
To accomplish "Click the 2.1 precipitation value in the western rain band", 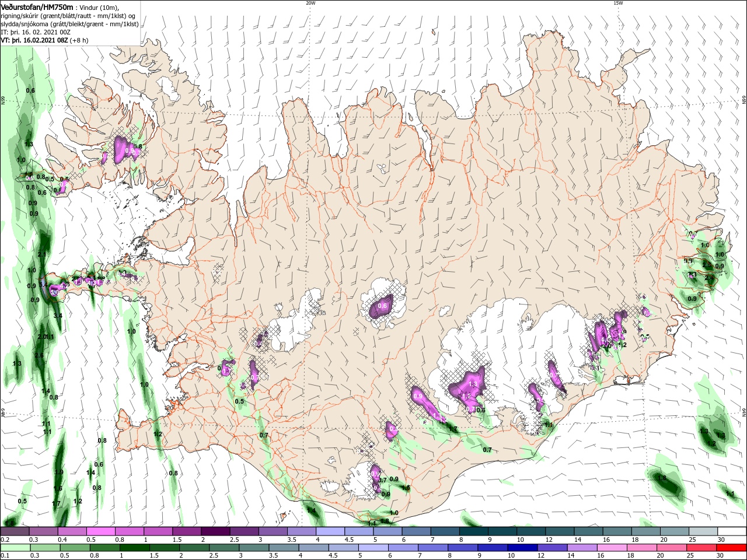I will [42, 254].
